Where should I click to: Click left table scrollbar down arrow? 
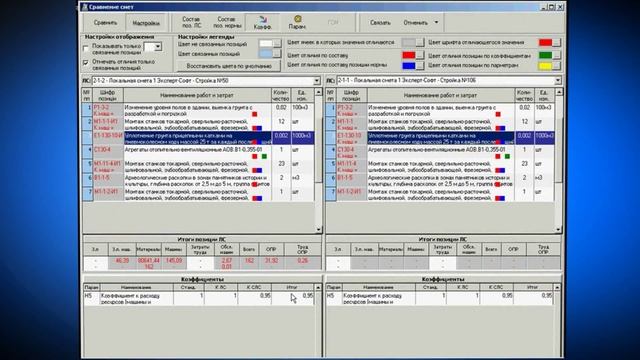pos(318,230)
